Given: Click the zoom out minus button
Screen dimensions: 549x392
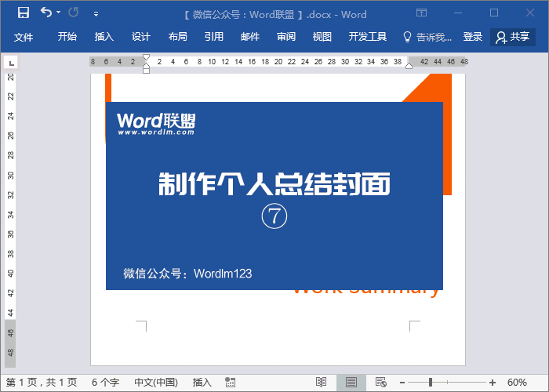Looking at the screenshot, I should [x=402, y=383].
